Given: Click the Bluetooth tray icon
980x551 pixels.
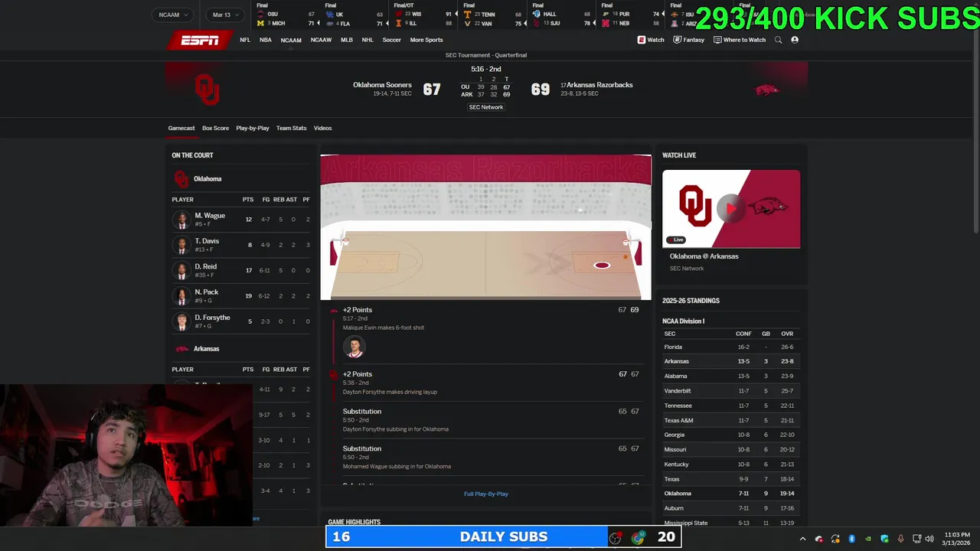Looking at the screenshot, I should [x=851, y=539].
